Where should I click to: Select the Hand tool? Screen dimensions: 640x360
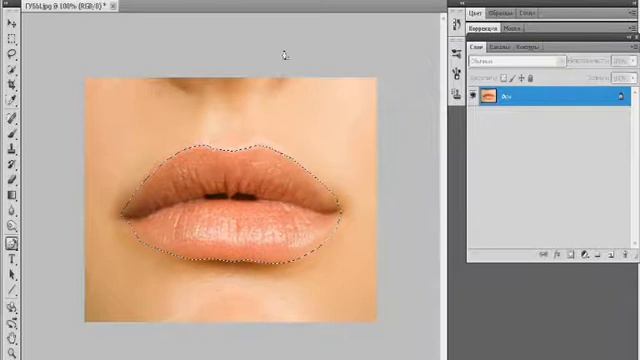(x=11, y=338)
